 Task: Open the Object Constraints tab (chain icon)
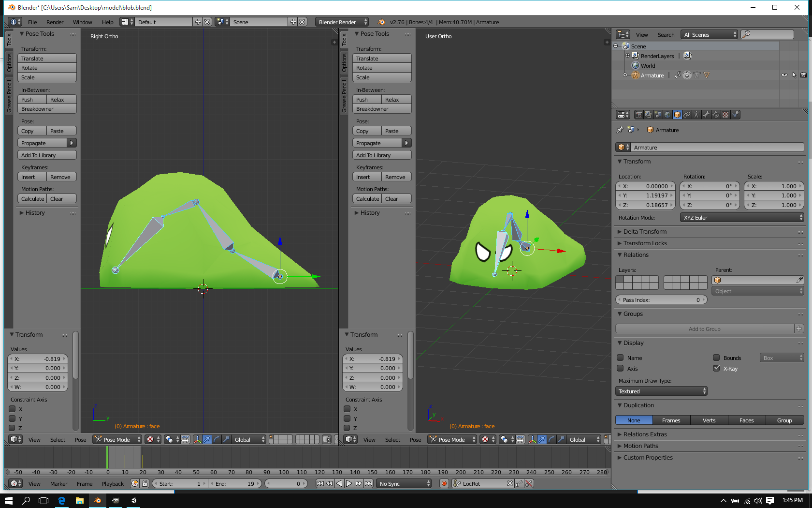coord(687,115)
